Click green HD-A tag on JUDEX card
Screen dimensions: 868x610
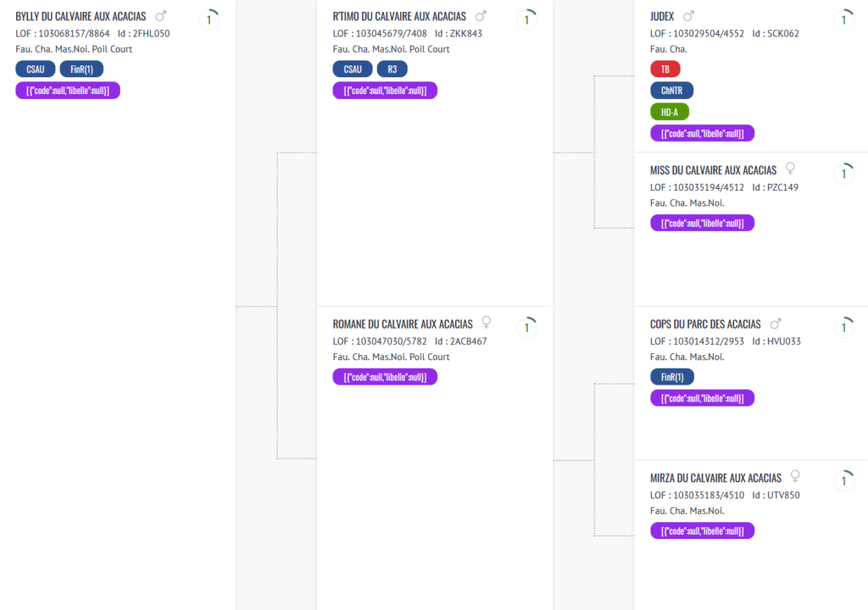670,113
